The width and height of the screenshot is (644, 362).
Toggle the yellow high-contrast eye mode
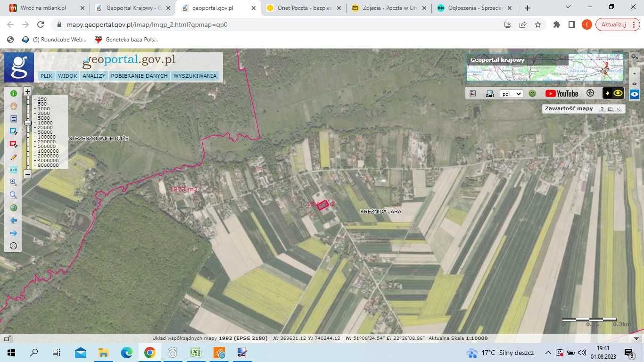pyautogui.click(x=613, y=93)
